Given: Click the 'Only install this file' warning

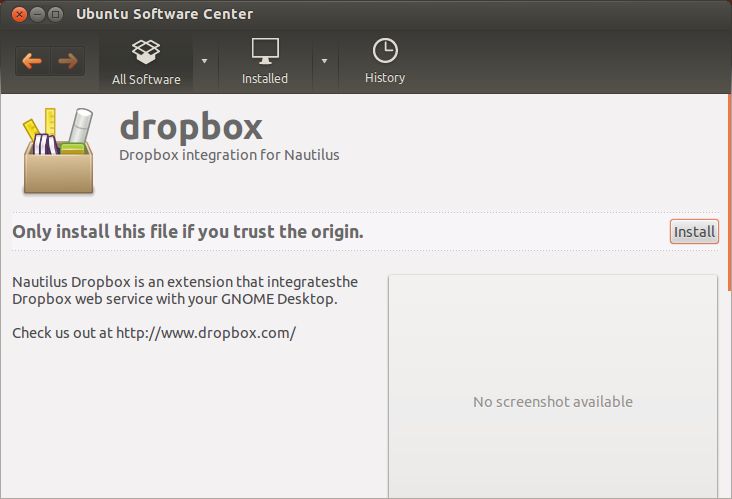Looking at the screenshot, I should point(188,232).
